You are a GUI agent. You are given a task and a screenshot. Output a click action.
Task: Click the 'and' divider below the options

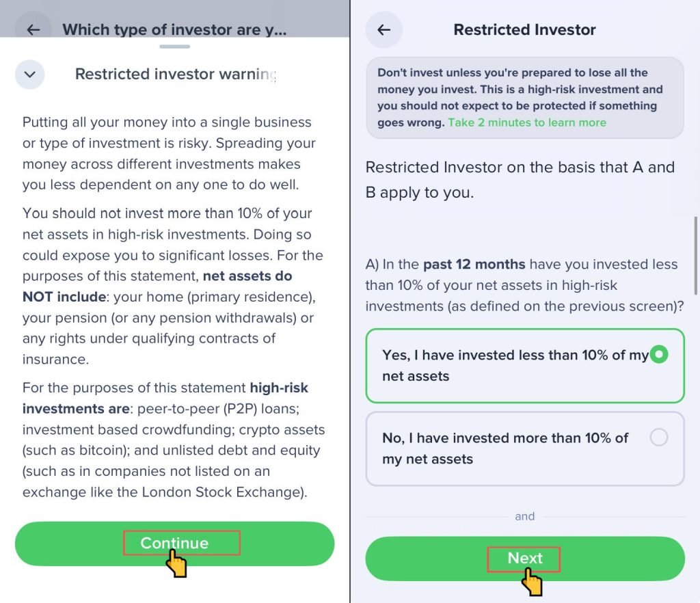tap(524, 517)
